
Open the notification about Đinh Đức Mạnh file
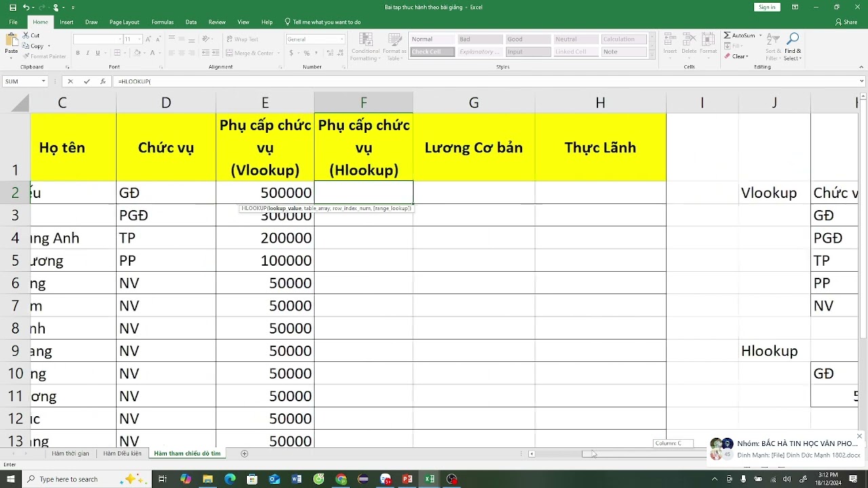[x=785, y=449]
